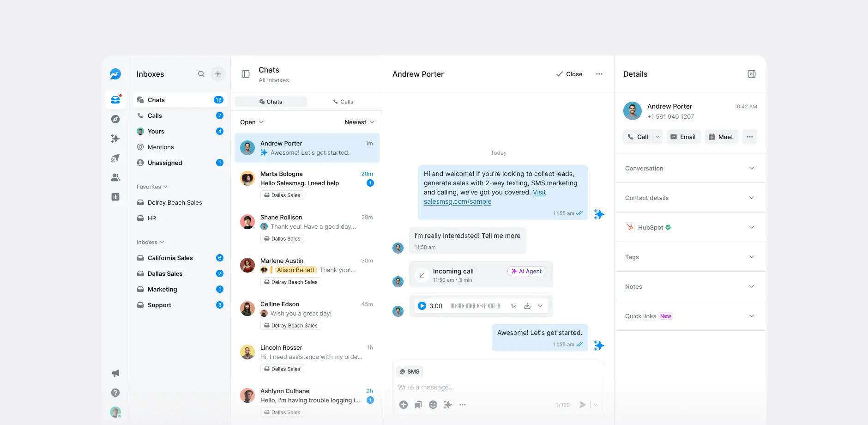
Task: Click the user profile avatar in rail
Action: point(115,412)
